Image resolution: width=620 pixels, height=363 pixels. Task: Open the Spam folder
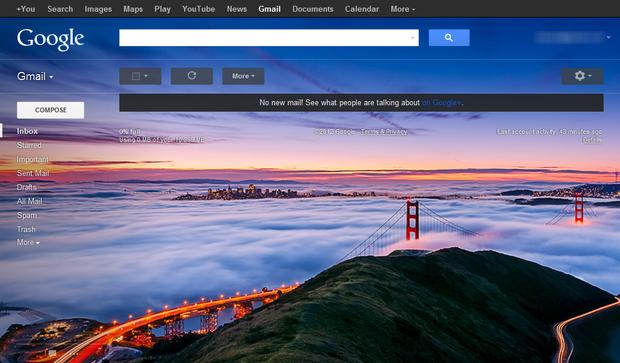(27, 215)
